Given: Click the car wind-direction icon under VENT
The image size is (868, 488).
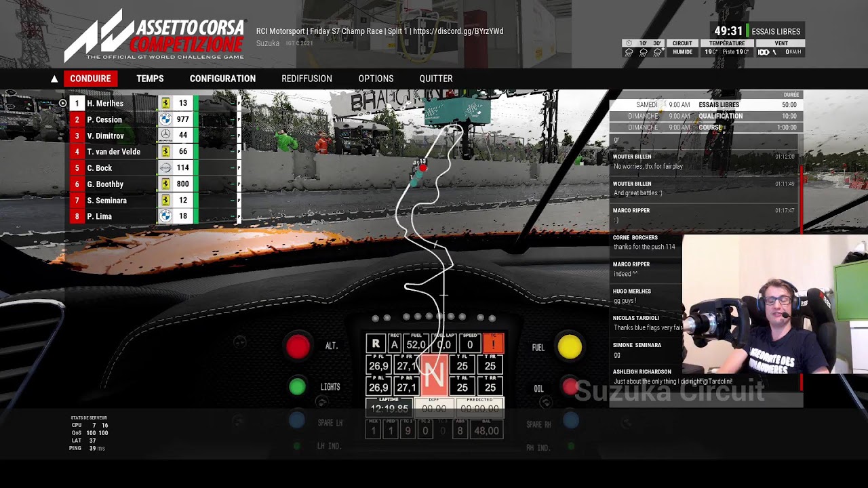Looking at the screenshot, I should [x=764, y=52].
